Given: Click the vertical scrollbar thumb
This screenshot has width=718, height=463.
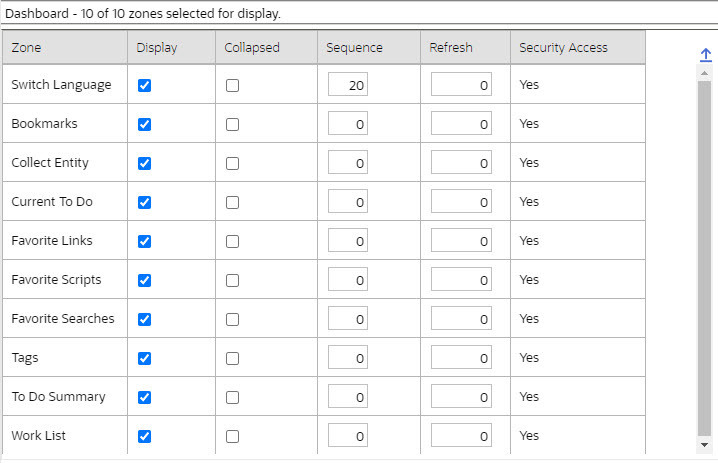Looking at the screenshot, I should tap(705, 250).
